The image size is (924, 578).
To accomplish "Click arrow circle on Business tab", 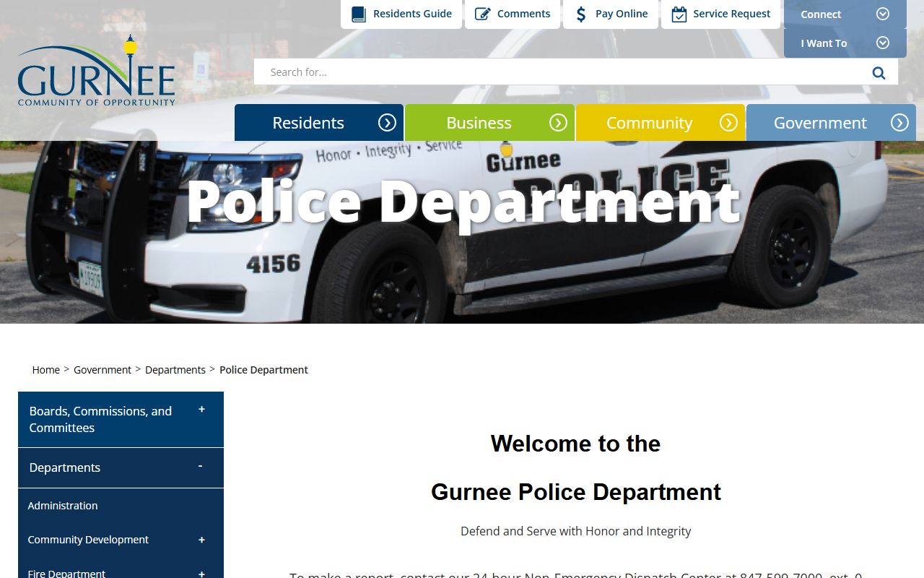I will pos(558,123).
